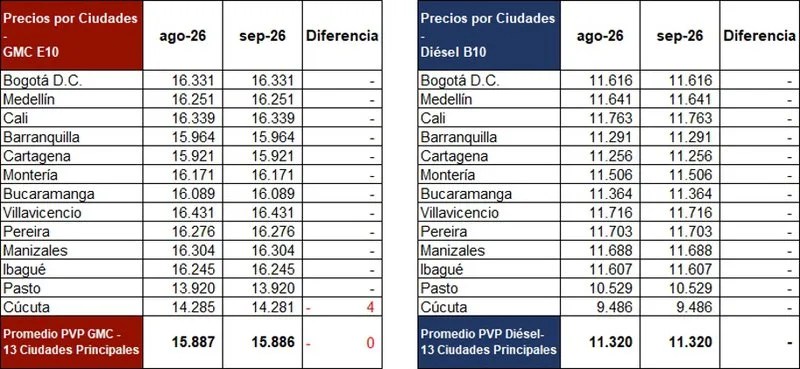Select the Promedio PVP GMC footer cell

[71, 342]
